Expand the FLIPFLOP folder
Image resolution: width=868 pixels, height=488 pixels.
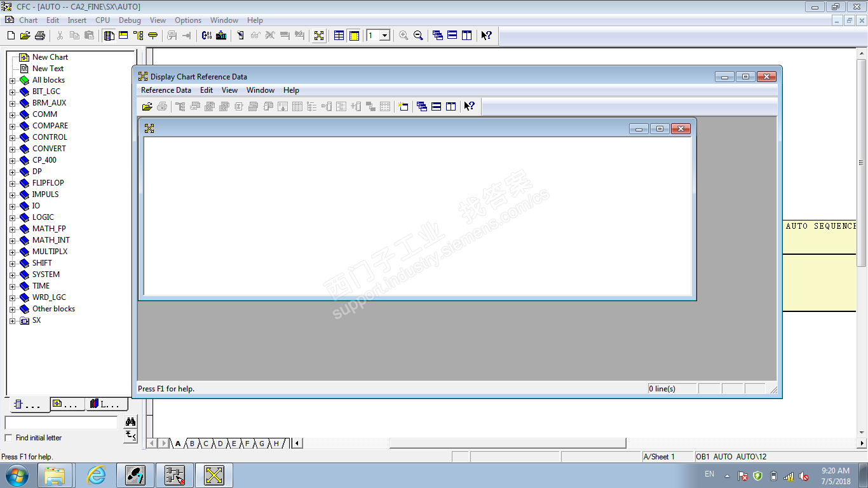pos(12,184)
